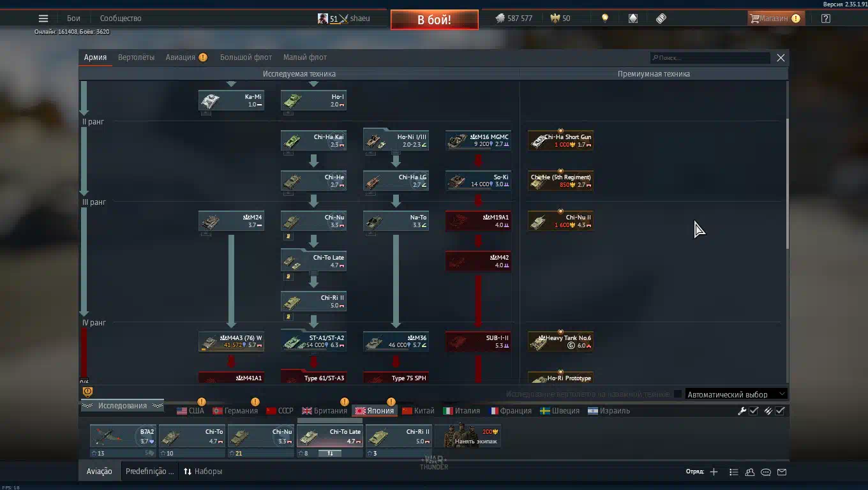Focus the Поиск search field
The image size is (868, 490).
(x=710, y=58)
